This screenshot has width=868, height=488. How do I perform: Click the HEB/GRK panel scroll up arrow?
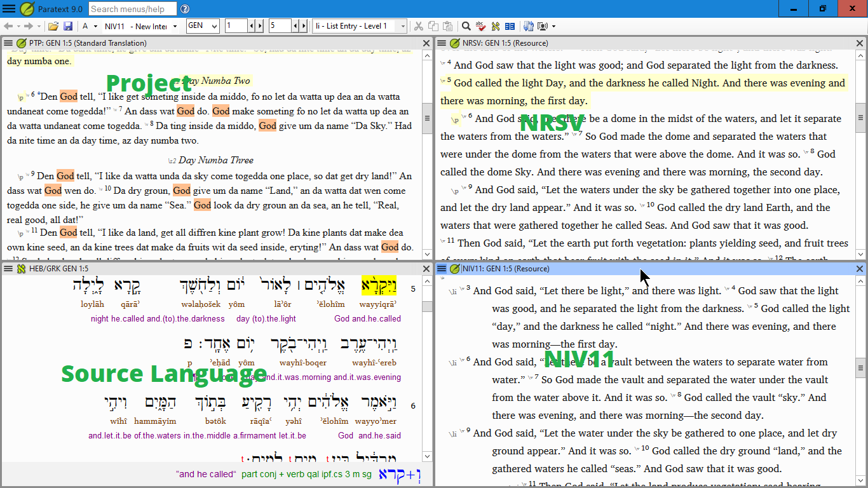pyautogui.click(x=427, y=281)
